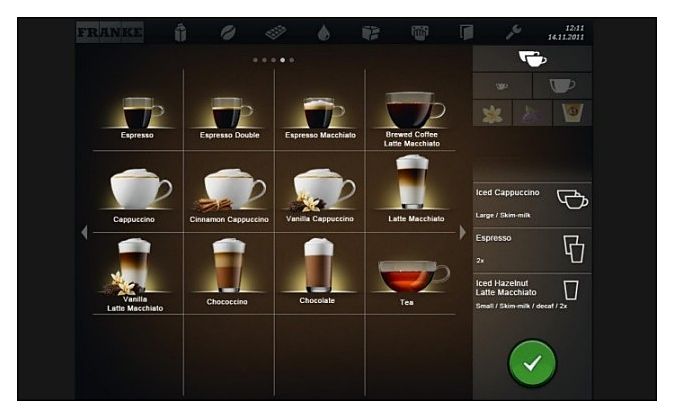
Task: Choose the Cinnamon Cappuccino drink
Action: 229,195
